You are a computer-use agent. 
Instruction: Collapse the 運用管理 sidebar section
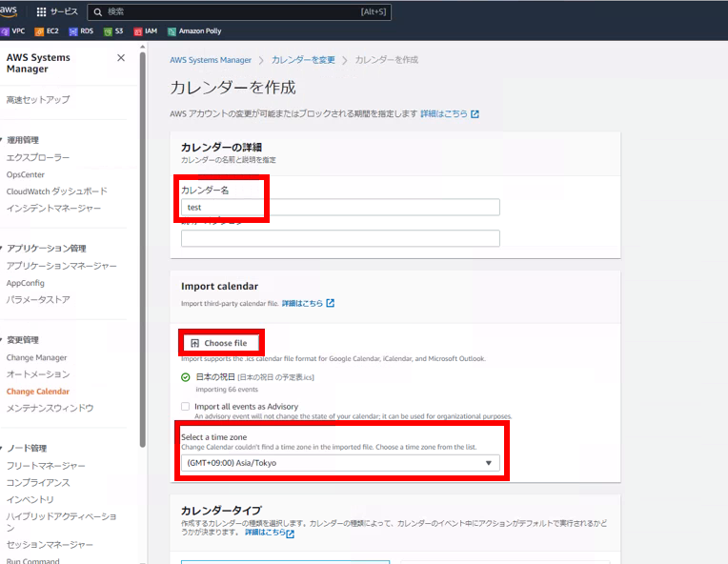pyautogui.click(x=3, y=140)
